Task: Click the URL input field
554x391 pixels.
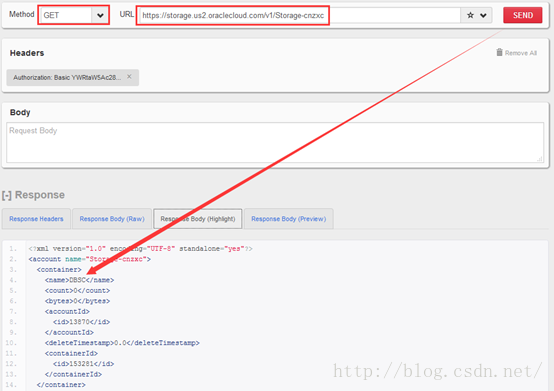Action: tap(300, 15)
